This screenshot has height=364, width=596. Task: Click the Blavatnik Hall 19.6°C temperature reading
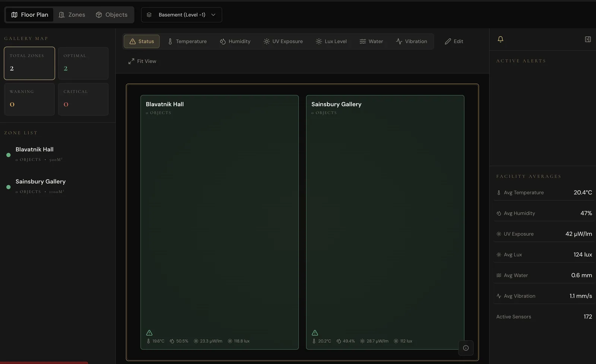coord(155,341)
